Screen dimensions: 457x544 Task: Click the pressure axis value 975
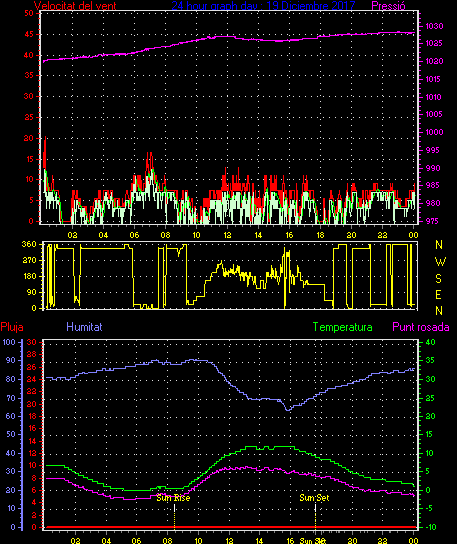[432, 221]
